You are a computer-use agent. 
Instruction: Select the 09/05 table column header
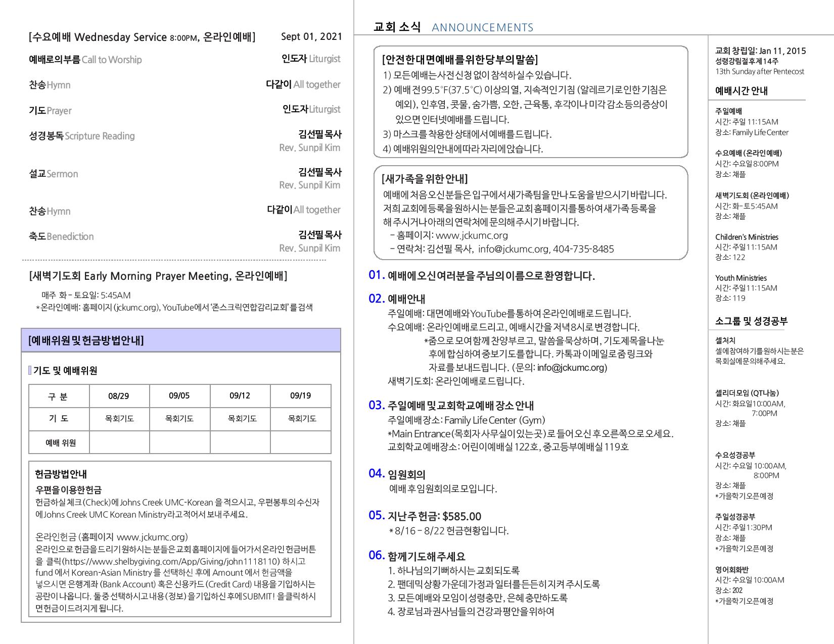coord(179,396)
